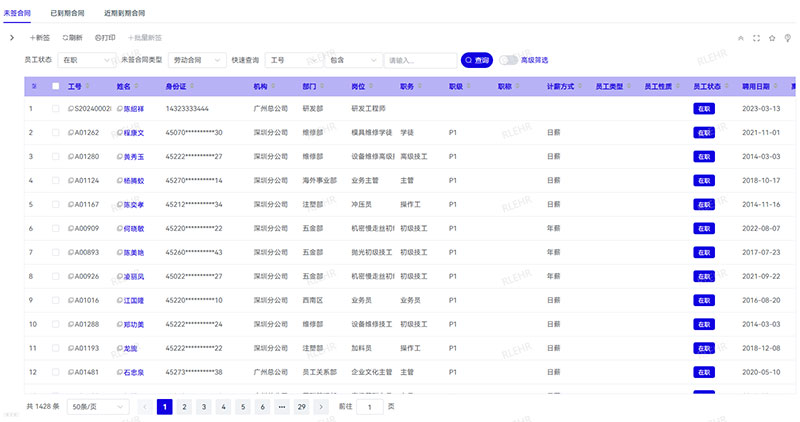Click sort icon next to 岗位
The height and width of the screenshot is (422, 800).
[x=370, y=86]
